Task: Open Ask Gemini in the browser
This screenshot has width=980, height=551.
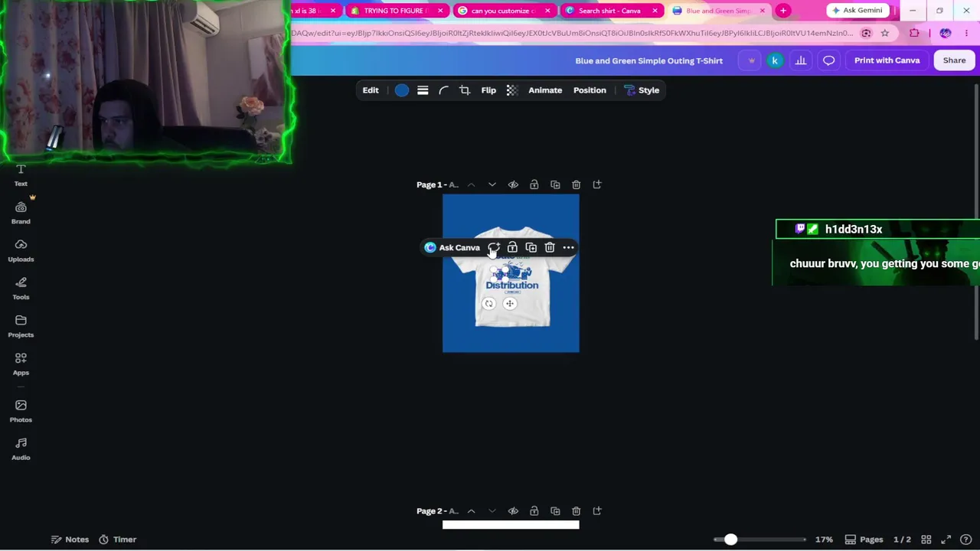Action: coord(857,11)
